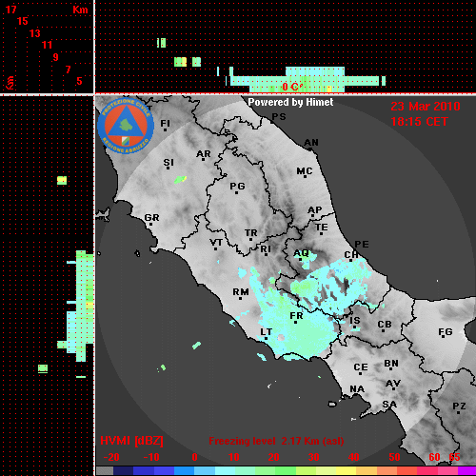Click the "Powered by Himet" text

[290, 102]
